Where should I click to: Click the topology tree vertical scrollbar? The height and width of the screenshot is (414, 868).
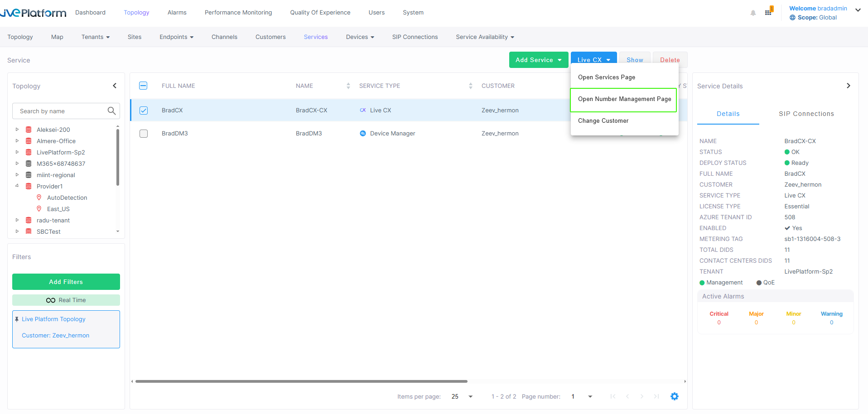[x=118, y=157]
